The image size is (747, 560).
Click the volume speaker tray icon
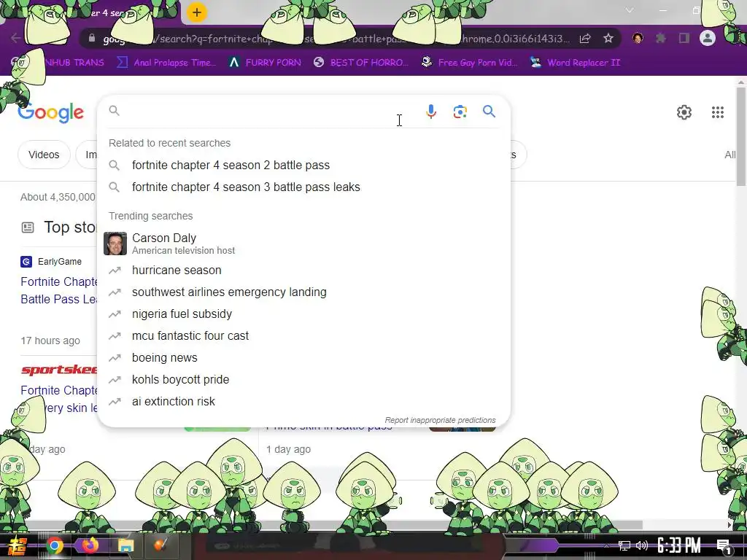pos(642,545)
